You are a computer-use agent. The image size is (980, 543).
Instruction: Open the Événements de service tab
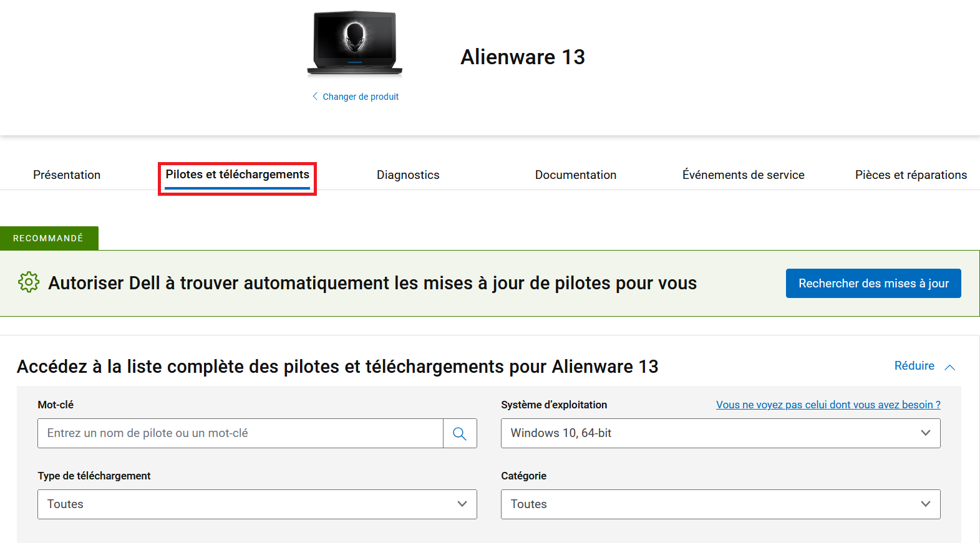[743, 175]
